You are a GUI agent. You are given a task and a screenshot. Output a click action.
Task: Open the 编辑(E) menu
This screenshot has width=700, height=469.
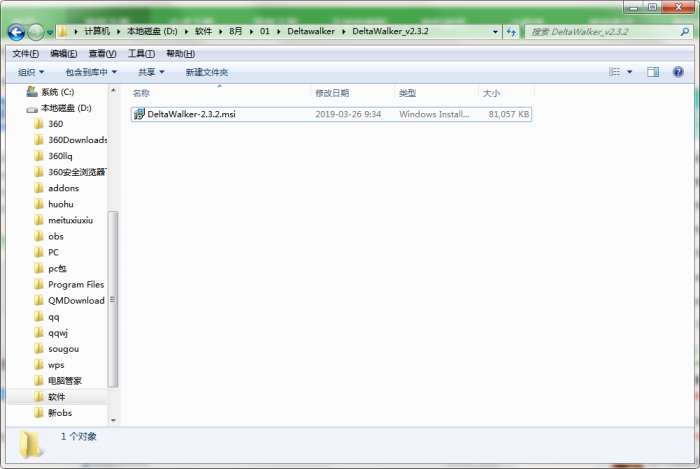tap(63, 54)
